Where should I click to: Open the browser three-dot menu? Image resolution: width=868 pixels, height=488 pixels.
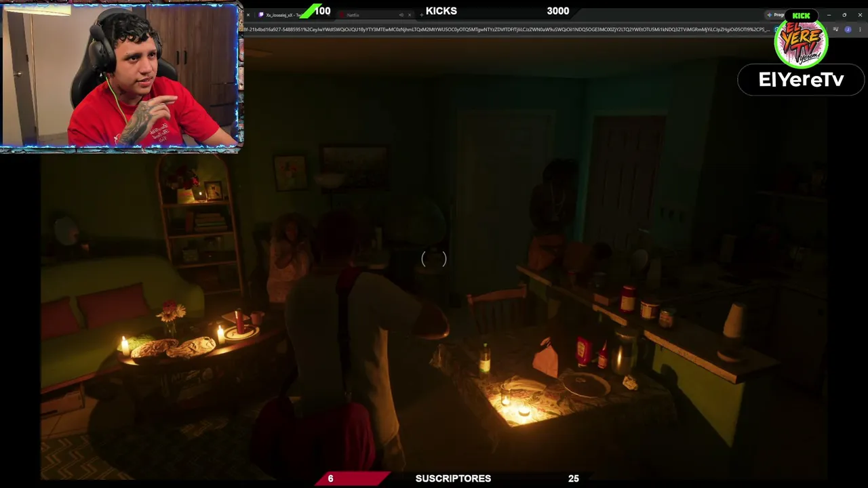pyautogui.click(x=859, y=30)
